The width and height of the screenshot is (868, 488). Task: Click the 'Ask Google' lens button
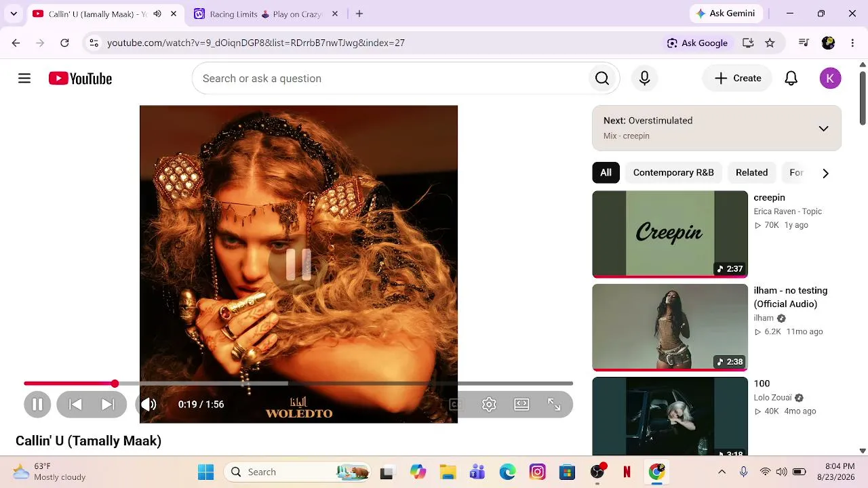[697, 43]
